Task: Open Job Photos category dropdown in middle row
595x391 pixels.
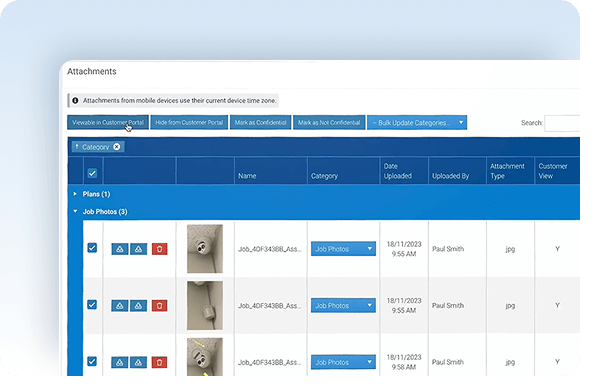Action: pos(343,306)
